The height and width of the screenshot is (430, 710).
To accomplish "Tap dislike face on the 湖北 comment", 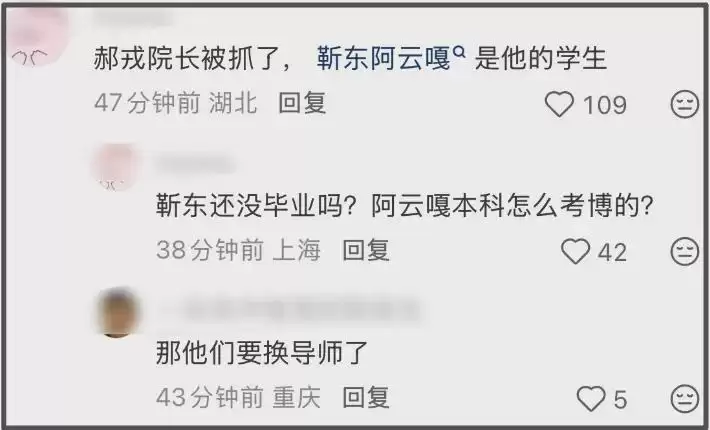I will [685, 104].
